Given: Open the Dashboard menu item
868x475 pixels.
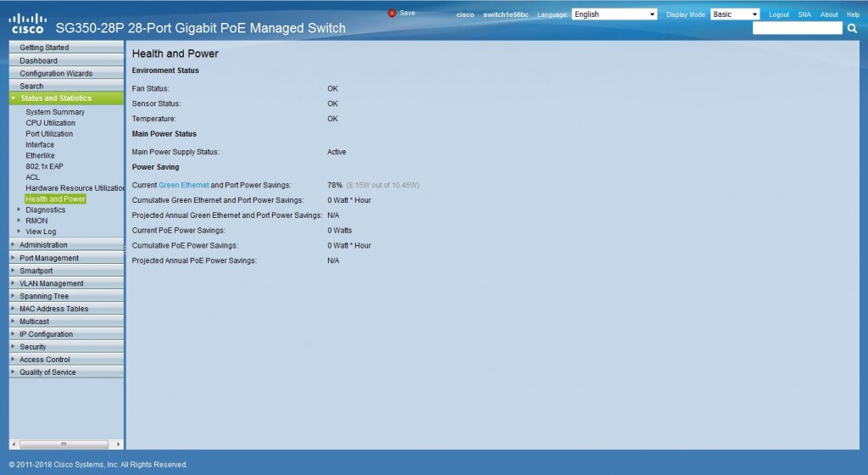Looking at the screenshot, I should pyautogui.click(x=66, y=60).
